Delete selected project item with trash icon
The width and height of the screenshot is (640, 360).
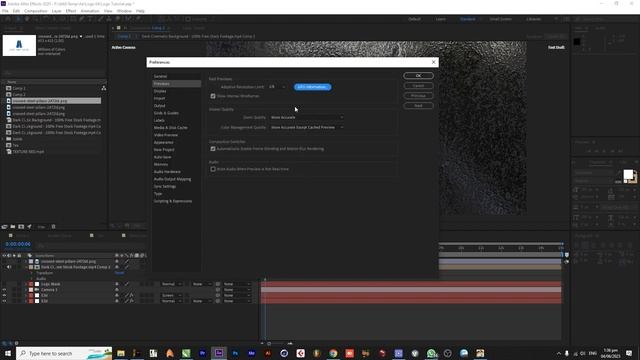[53, 227]
